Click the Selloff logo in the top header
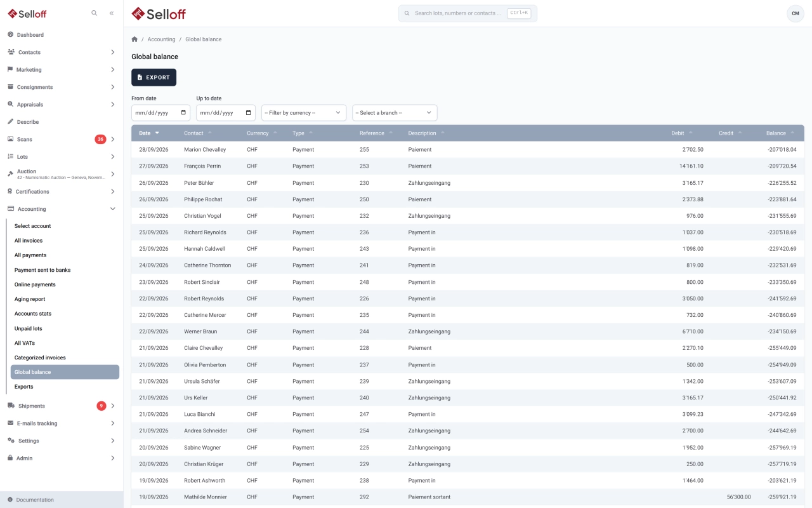The image size is (812, 508). [x=159, y=13]
